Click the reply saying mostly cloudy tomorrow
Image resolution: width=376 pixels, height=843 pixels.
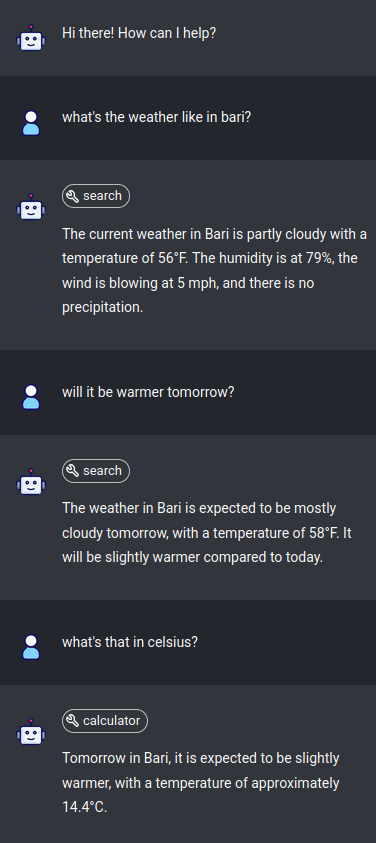click(207, 533)
